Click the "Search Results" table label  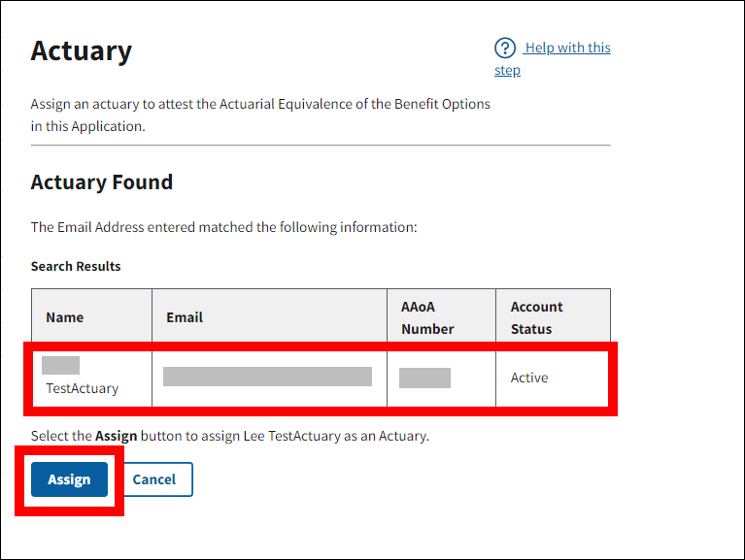pyautogui.click(x=76, y=266)
